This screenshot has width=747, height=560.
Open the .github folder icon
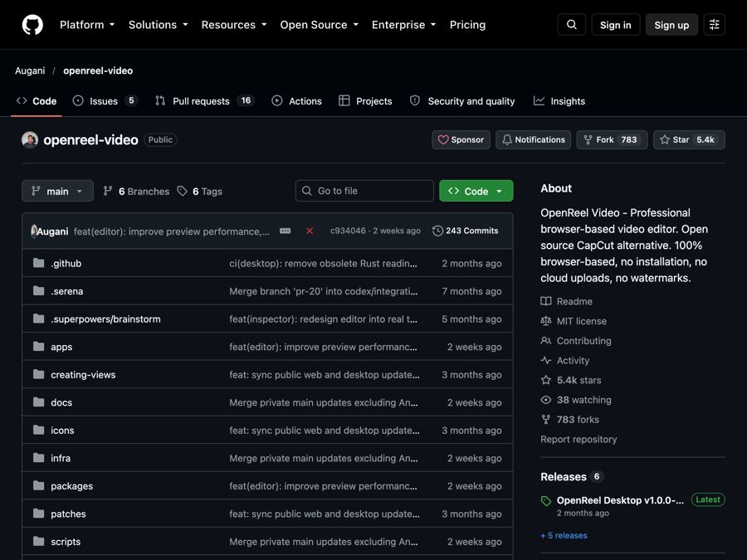pyautogui.click(x=38, y=263)
